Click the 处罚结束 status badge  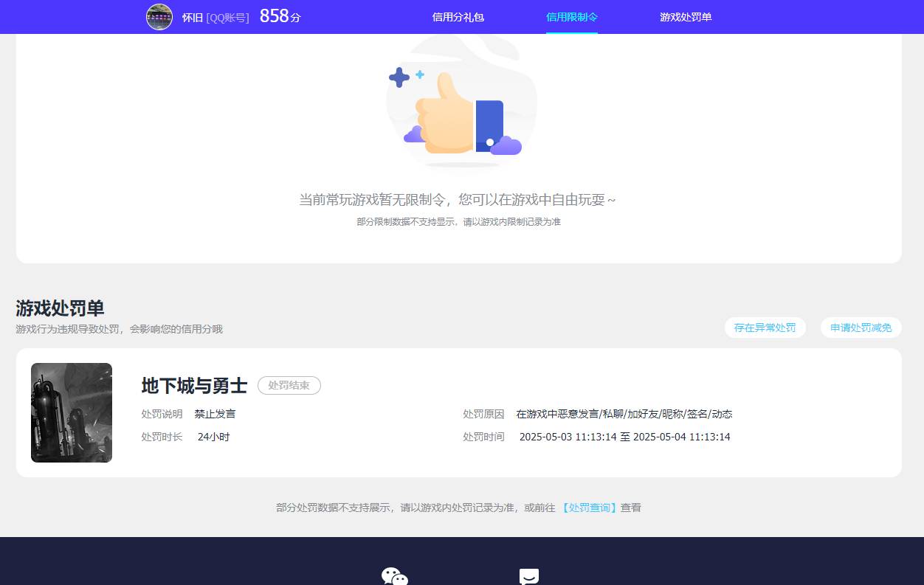click(x=289, y=385)
